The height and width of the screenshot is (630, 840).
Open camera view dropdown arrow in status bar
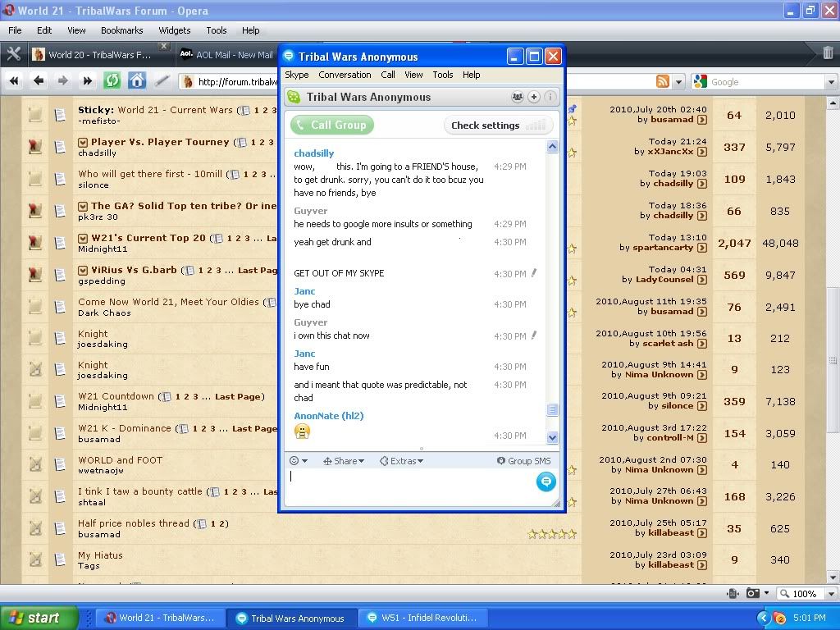point(766,593)
